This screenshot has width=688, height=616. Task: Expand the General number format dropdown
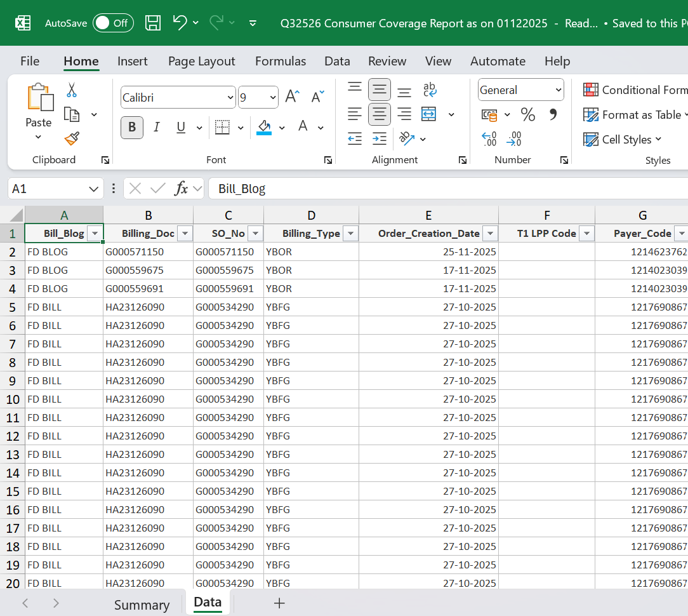(x=558, y=90)
